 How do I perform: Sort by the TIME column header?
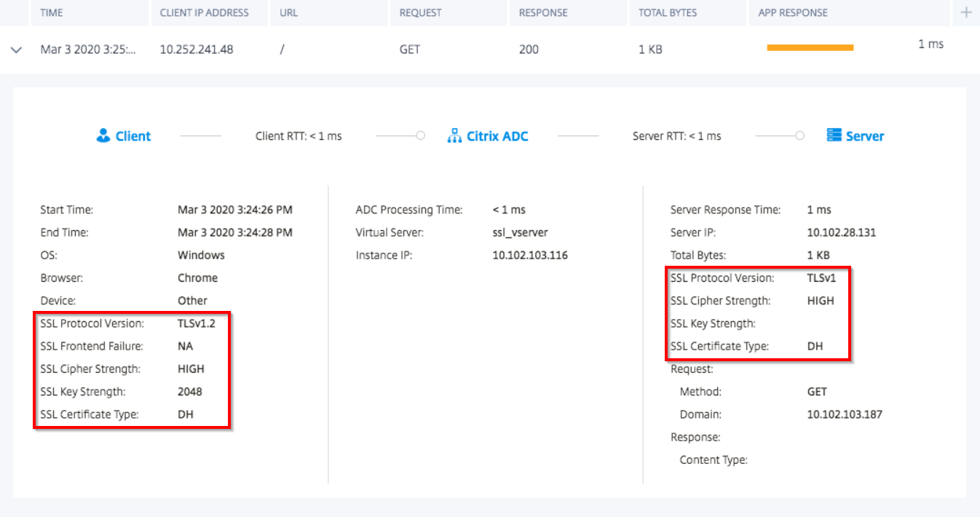(x=51, y=12)
